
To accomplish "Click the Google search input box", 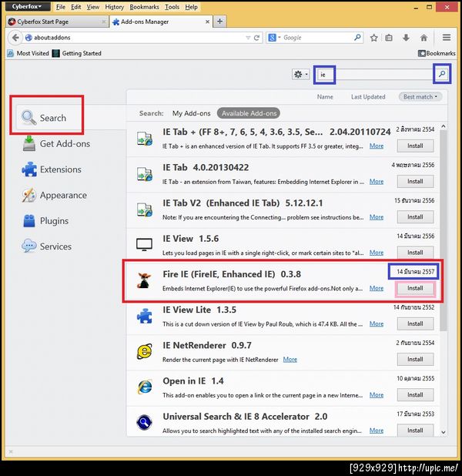I will coord(316,38).
